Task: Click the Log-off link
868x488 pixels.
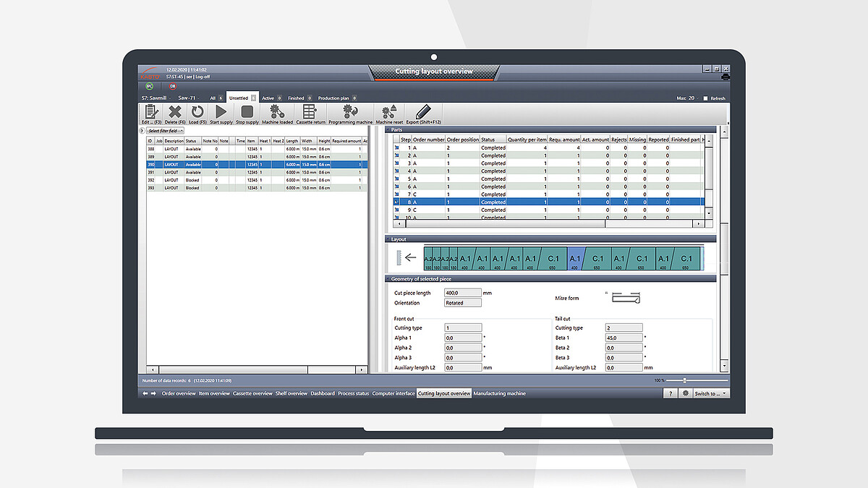Action: tap(202, 75)
